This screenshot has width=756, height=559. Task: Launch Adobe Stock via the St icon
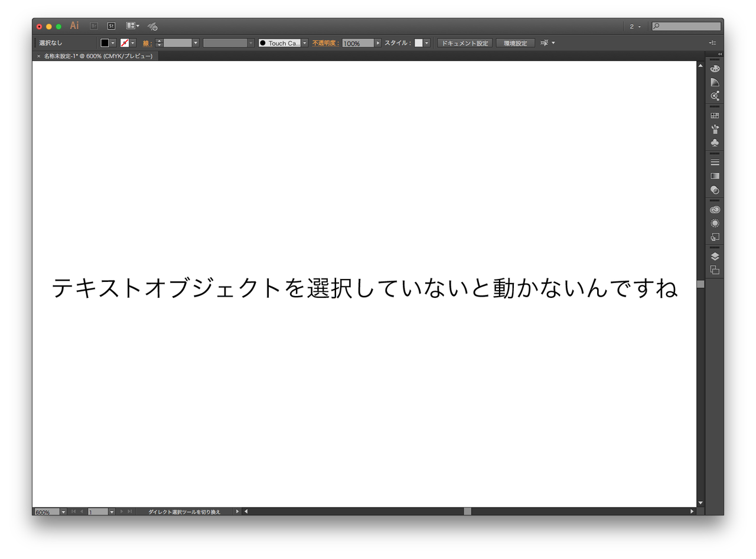pyautogui.click(x=111, y=25)
